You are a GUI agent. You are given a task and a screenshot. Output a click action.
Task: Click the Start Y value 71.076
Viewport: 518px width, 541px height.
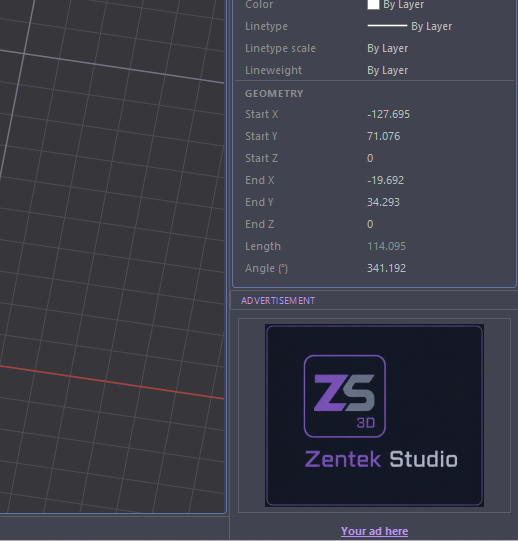[383, 136]
